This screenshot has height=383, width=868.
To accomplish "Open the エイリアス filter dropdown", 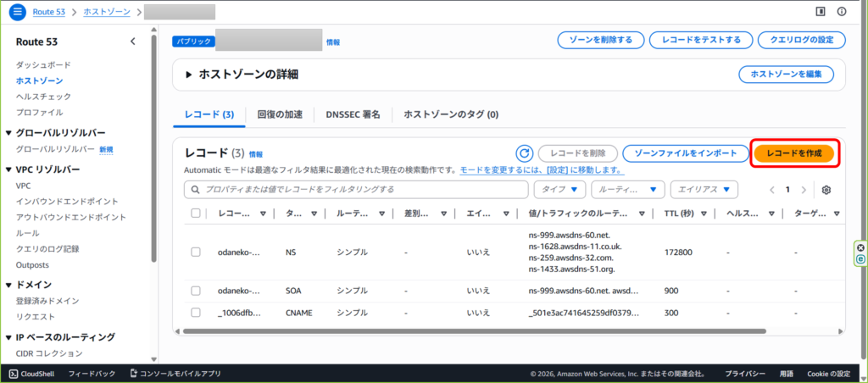I will click(704, 190).
